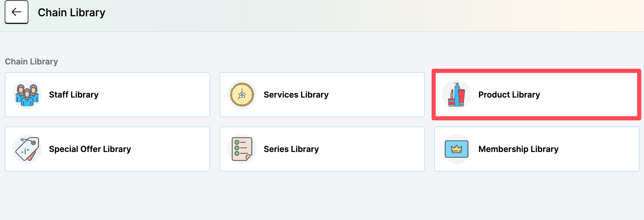Click empty area of Services Library card

pyautogui.click(x=378, y=95)
